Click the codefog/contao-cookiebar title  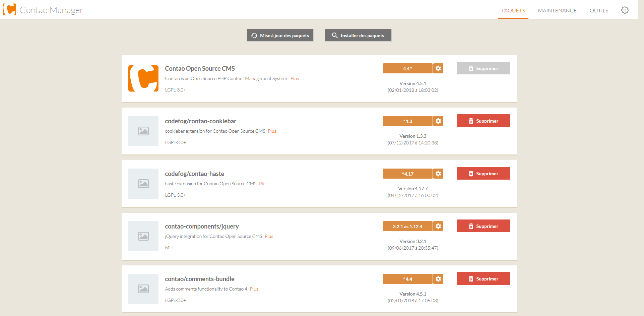[x=200, y=121]
